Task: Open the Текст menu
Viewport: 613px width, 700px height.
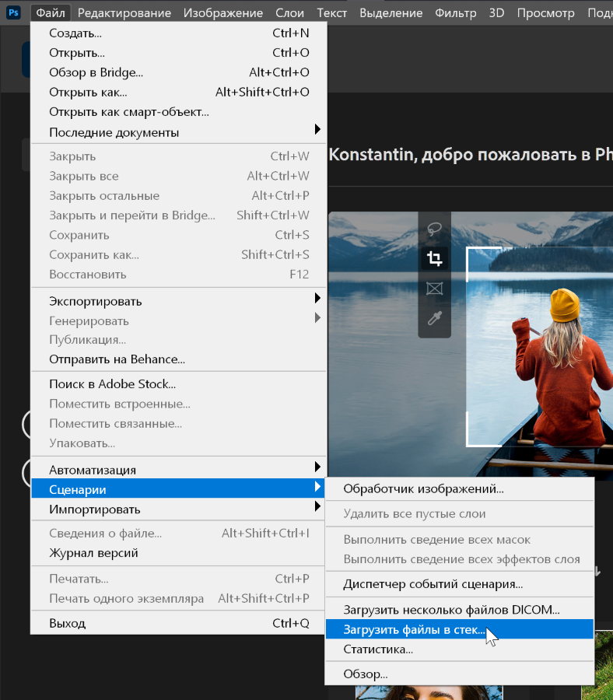Action: 331,12
